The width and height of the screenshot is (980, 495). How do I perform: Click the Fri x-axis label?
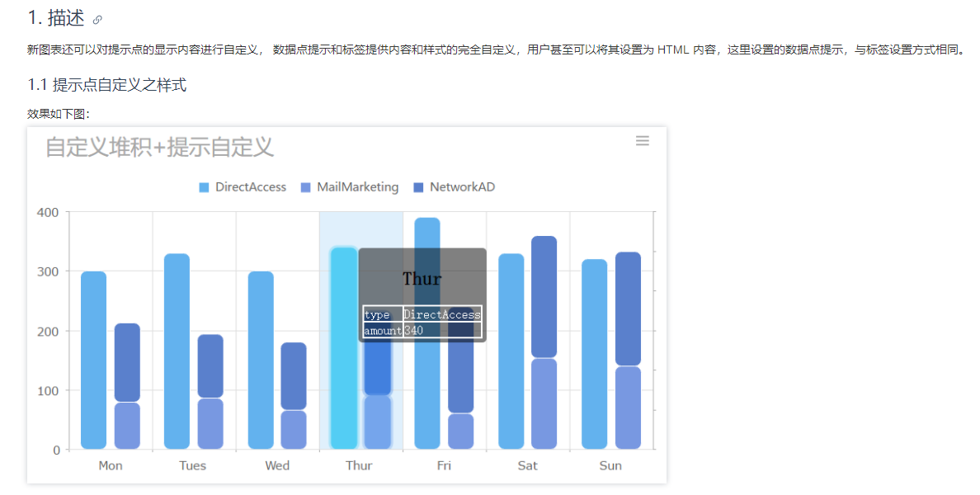[444, 465]
